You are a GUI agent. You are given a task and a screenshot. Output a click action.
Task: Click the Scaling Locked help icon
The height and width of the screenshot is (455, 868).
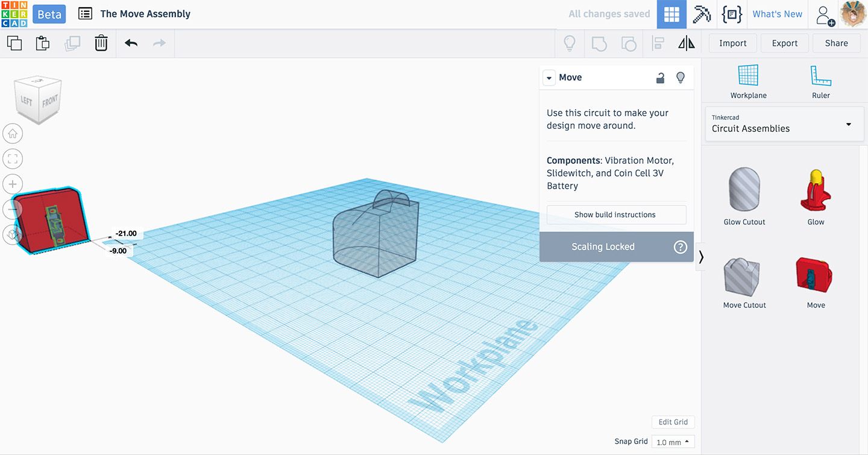click(x=681, y=247)
